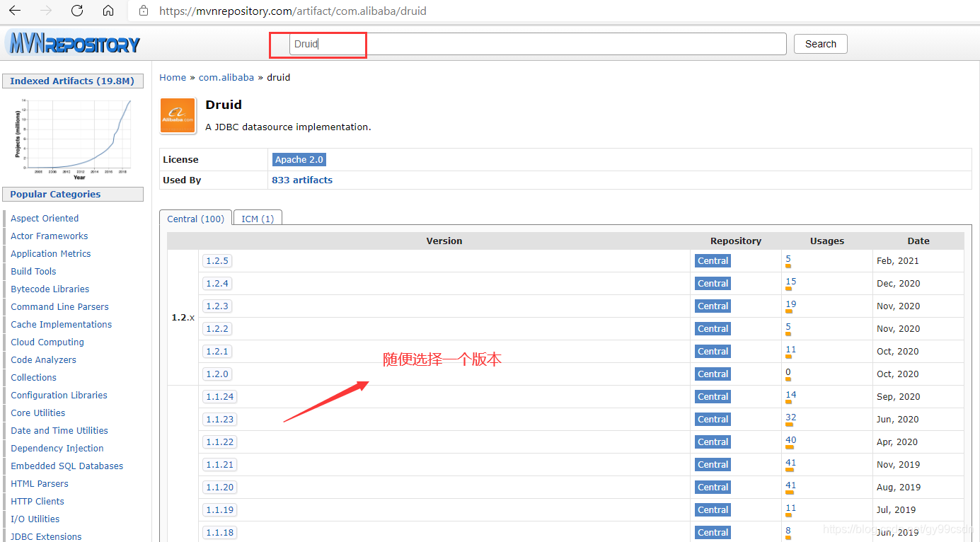This screenshot has height=542, width=980.
Task: Click the Alibaba Druid artifact logo
Action: click(x=178, y=116)
